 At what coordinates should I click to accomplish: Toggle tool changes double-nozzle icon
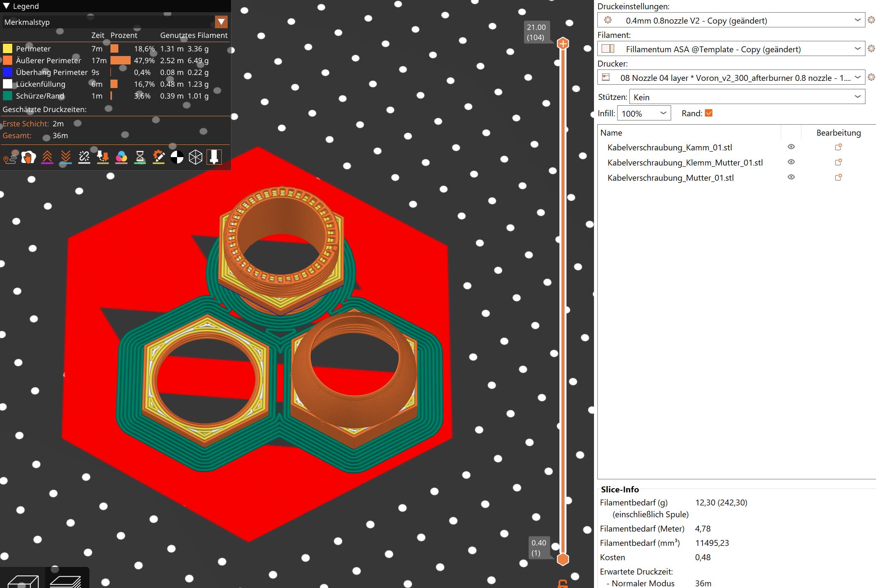[x=103, y=158]
